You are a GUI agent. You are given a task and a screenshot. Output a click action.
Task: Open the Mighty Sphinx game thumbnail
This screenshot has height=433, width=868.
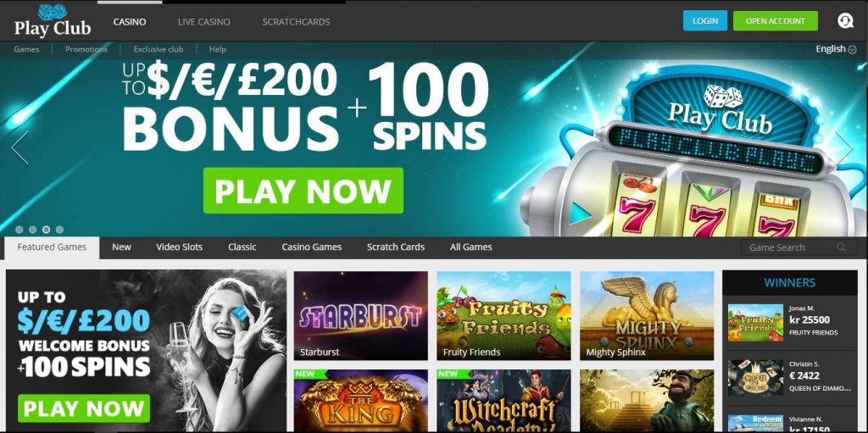[647, 315]
